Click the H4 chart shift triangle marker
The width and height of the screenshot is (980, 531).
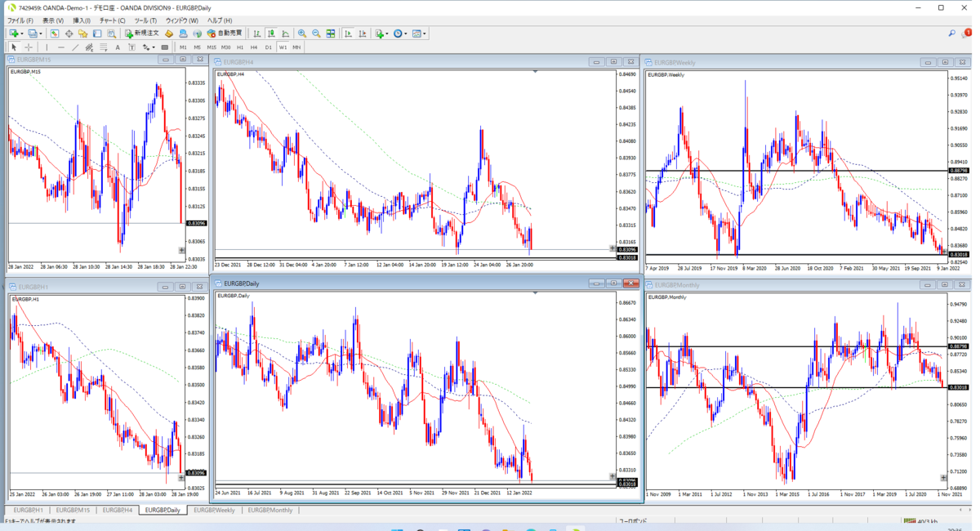[x=535, y=72]
